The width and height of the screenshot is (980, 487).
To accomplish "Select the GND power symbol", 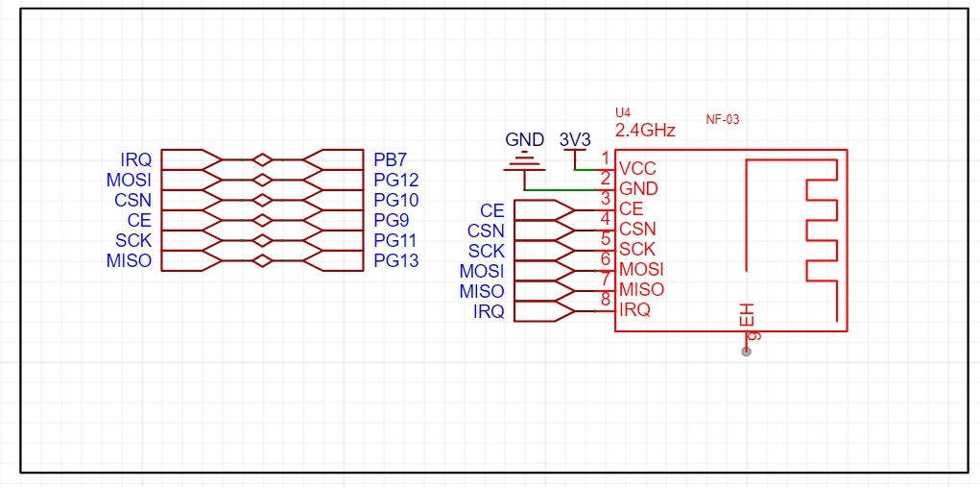I will 525,161.
